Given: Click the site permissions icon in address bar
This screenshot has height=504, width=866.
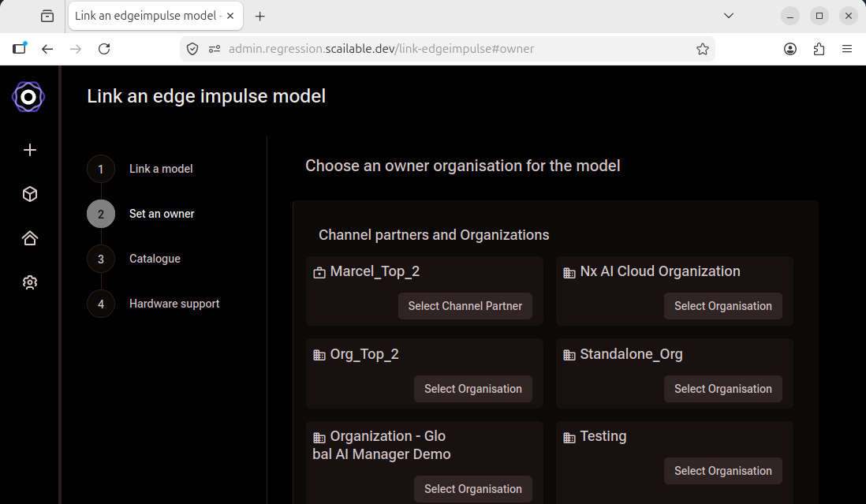Looking at the screenshot, I should point(215,49).
